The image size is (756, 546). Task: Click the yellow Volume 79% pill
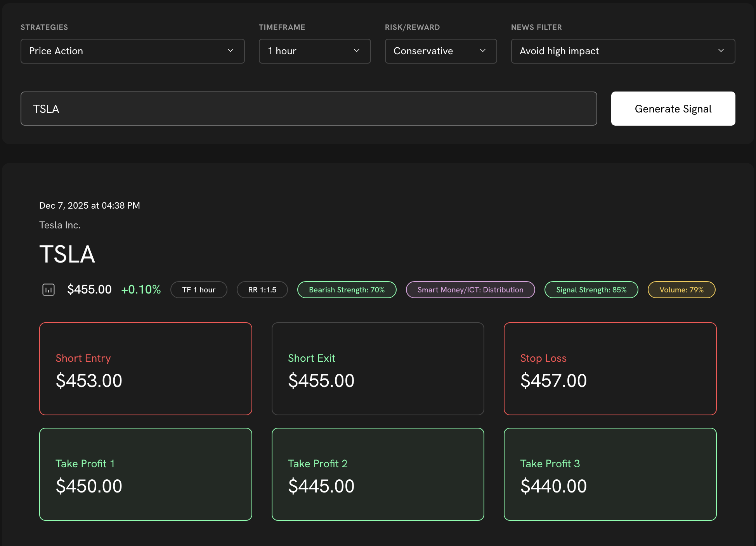(x=681, y=290)
